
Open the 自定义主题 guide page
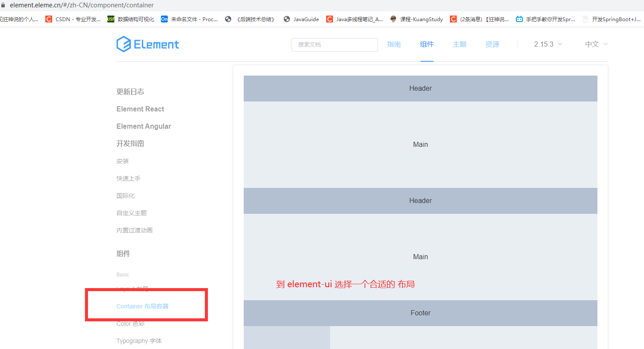[x=132, y=213]
